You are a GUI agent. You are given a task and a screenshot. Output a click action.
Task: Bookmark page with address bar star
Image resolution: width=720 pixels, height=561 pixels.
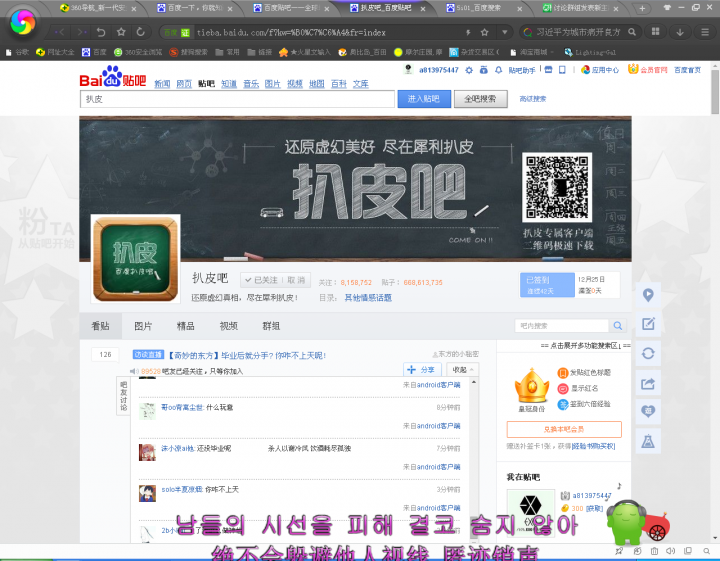484,32
